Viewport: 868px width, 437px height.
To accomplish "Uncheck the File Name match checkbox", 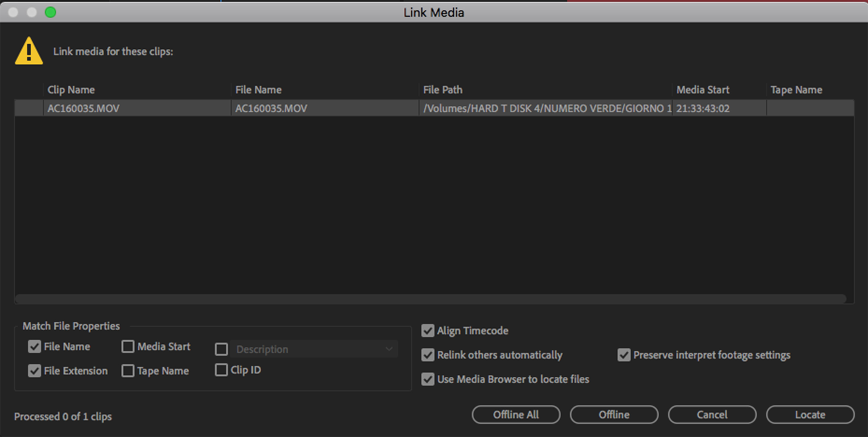I will pos(34,346).
